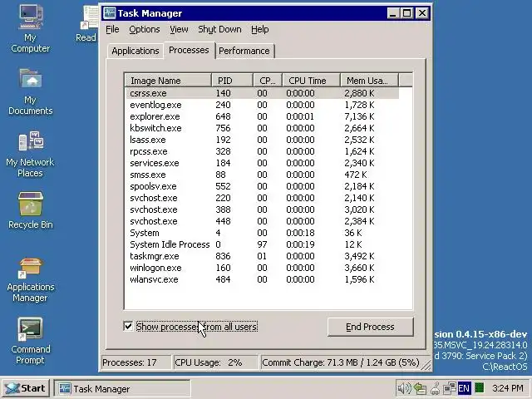Click the window resize grip corner
This screenshot has height=399, width=532.
tap(426, 365)
